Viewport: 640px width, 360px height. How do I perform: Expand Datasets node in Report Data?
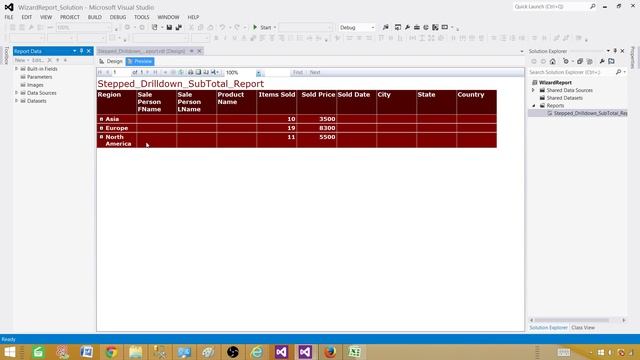(x=17, y=101)
